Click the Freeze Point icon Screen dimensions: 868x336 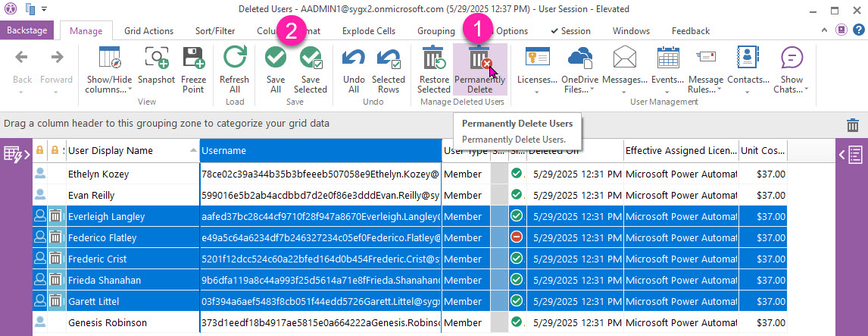point(193,59)
